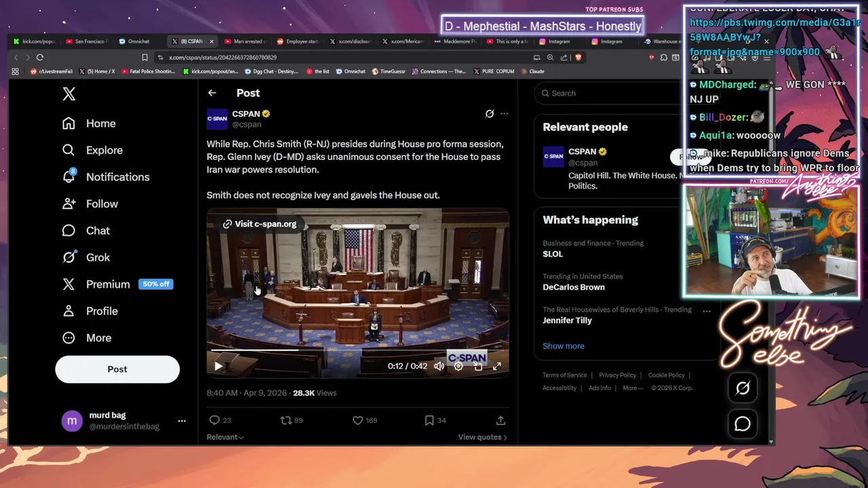Switch to the Man arrested tab

245,41
